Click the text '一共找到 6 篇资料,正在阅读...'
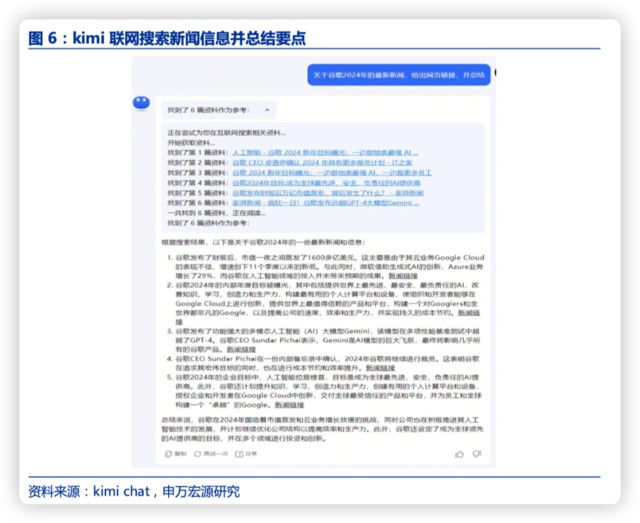Viewport: 640px width, 523px height. coord(216,213)
